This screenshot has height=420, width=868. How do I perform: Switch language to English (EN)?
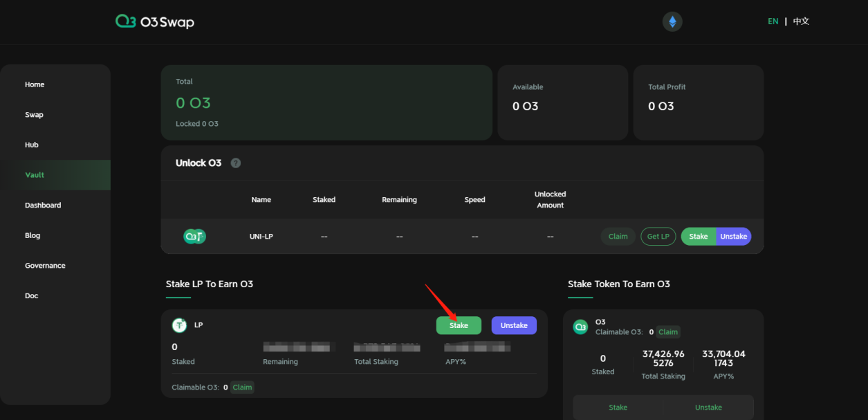click(773, 21)
